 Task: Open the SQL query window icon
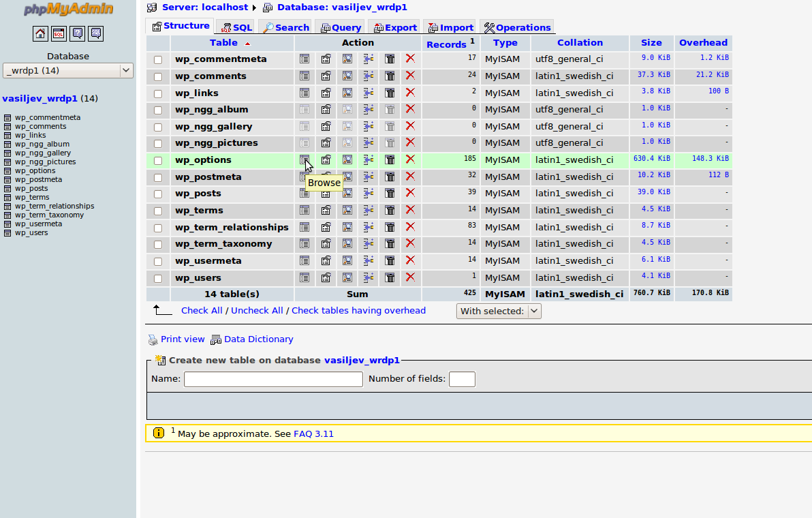(59, 33)
